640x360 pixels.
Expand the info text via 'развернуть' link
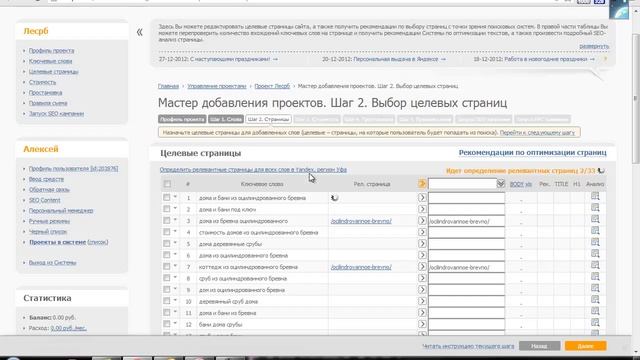[x=594, y=46]
